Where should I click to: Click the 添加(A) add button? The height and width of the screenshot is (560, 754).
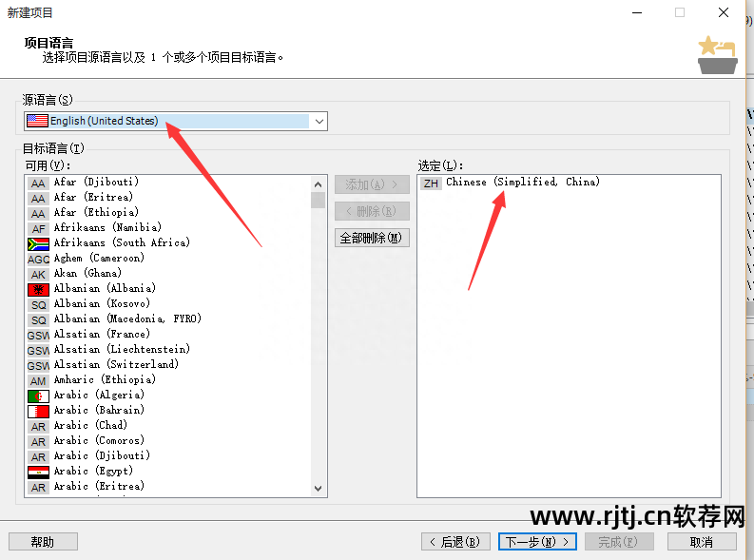tap(372, 184)
